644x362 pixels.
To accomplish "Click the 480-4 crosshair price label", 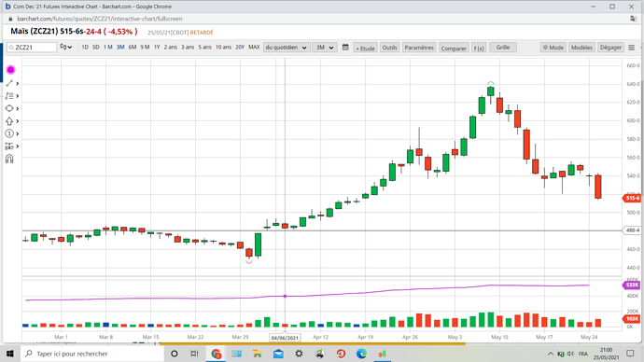I will 633,230.
